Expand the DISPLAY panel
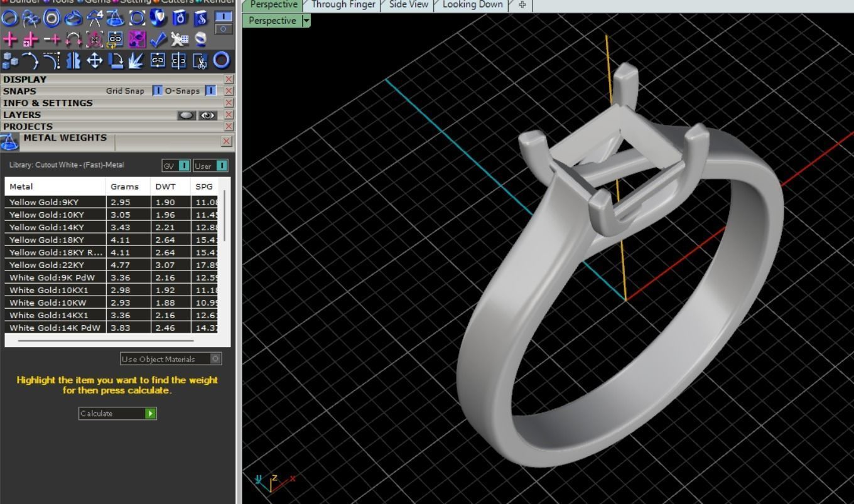 (x=25, y=79)
